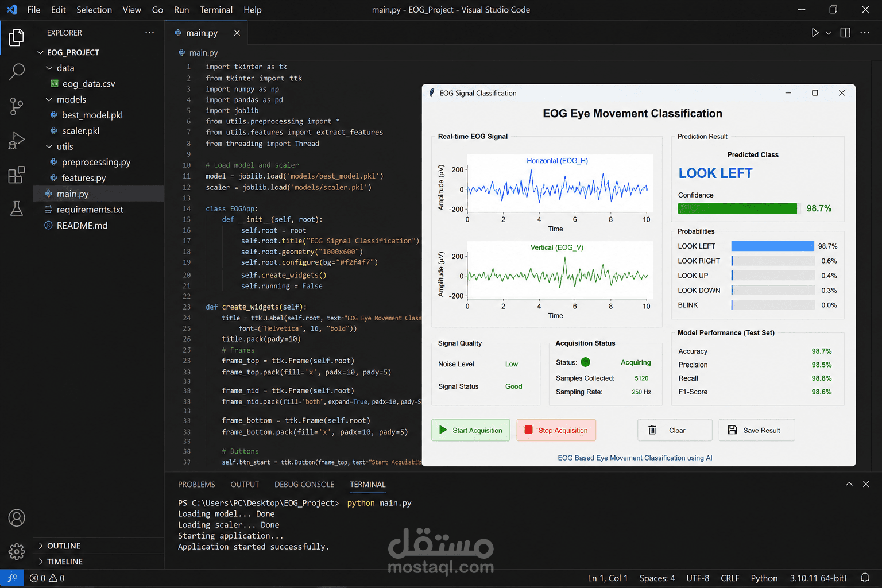This screenshot has height=588, width=882.
Task: Open the Selection menu
Action: [x=94, y=10]
